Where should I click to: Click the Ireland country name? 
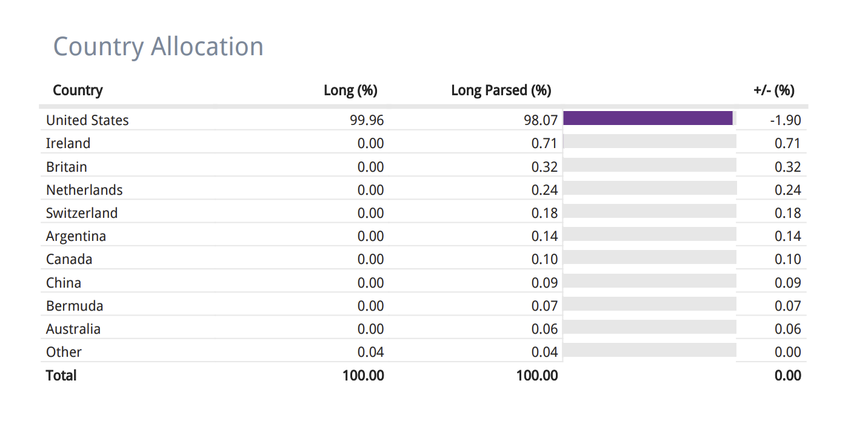tap(68, 143)
